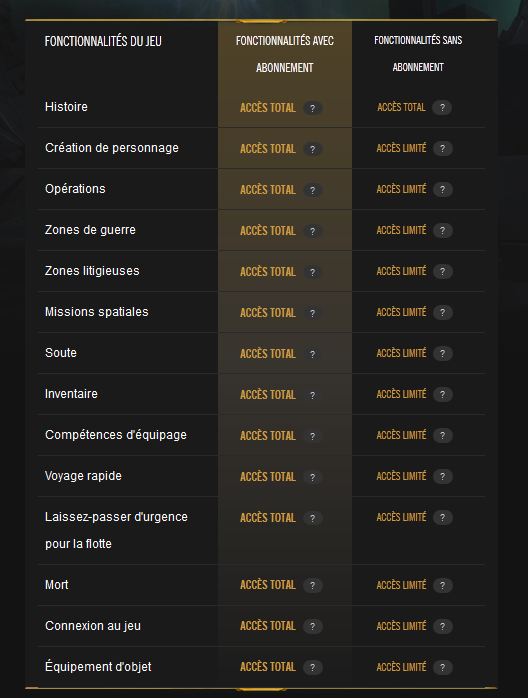Click the non-subscriber help icon for Zones de guerre
The width and height of the screenshot is (528, 698).
click(443, 231)
